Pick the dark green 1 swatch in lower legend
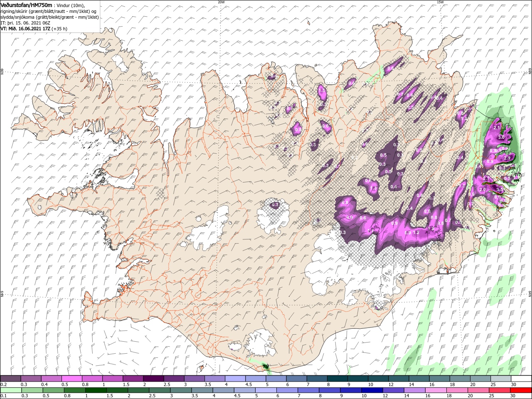 point(96,390)
